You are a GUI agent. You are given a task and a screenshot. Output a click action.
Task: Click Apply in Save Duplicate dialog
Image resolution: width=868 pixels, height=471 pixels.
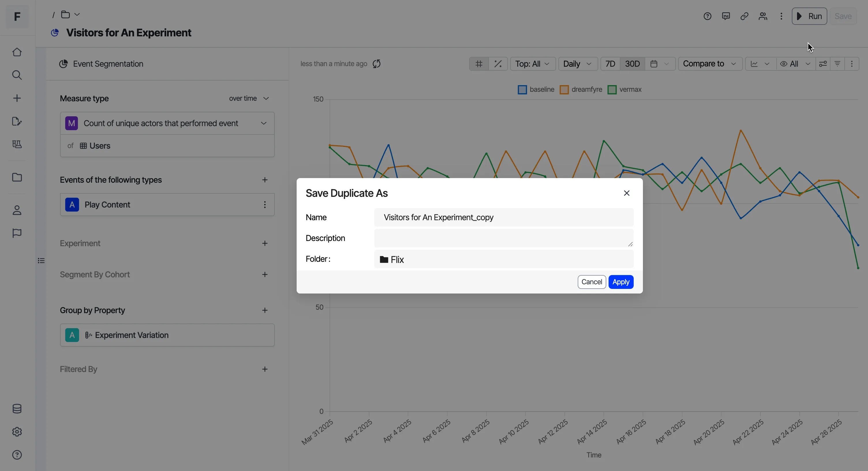[621, 282]
